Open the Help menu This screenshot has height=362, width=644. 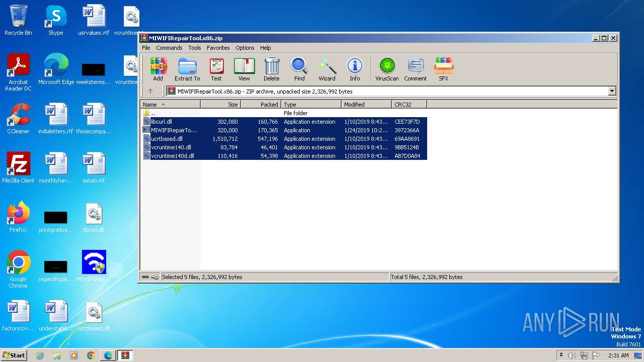click(266, 48)
